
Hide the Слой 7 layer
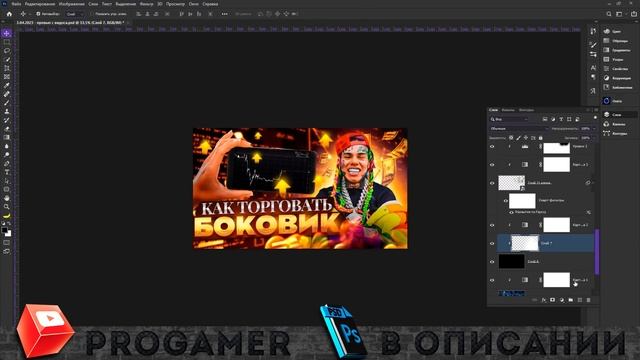[x=492, y=243]
